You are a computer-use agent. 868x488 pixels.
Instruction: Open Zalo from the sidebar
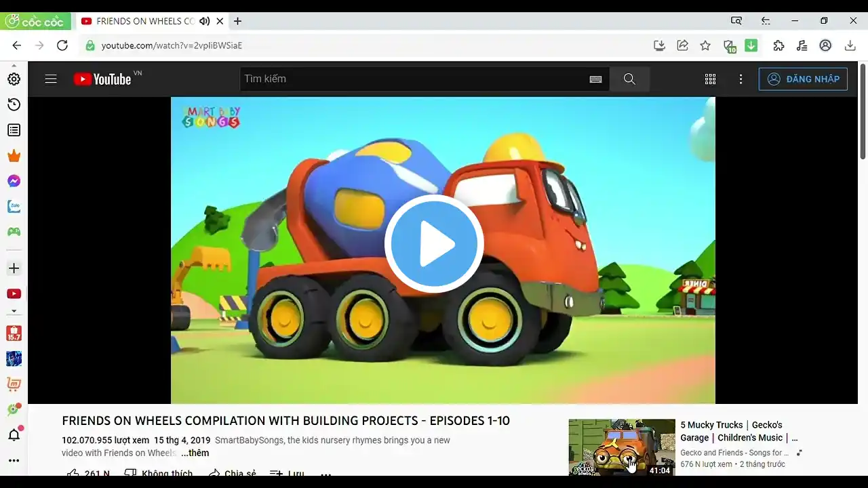[14, 206]
